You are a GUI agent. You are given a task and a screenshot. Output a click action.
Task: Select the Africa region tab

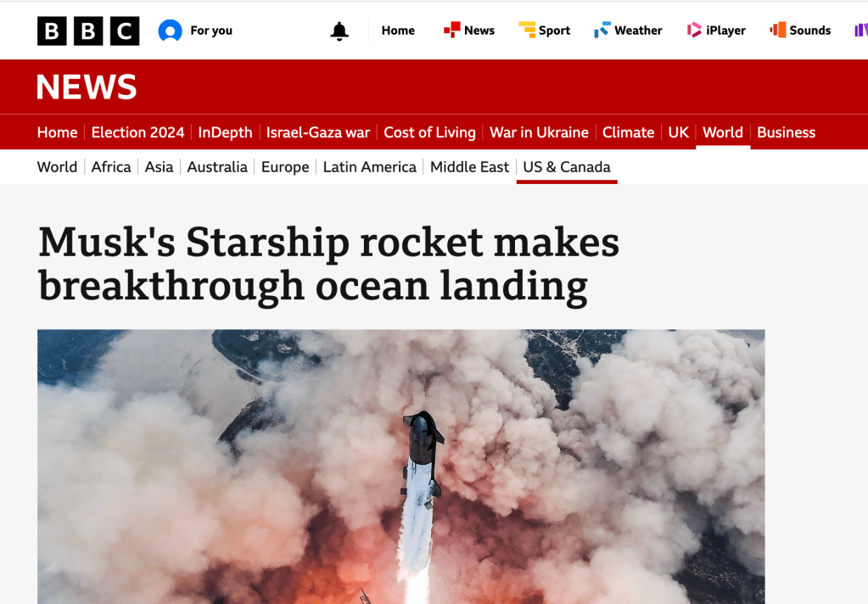[x=111, y=166]
